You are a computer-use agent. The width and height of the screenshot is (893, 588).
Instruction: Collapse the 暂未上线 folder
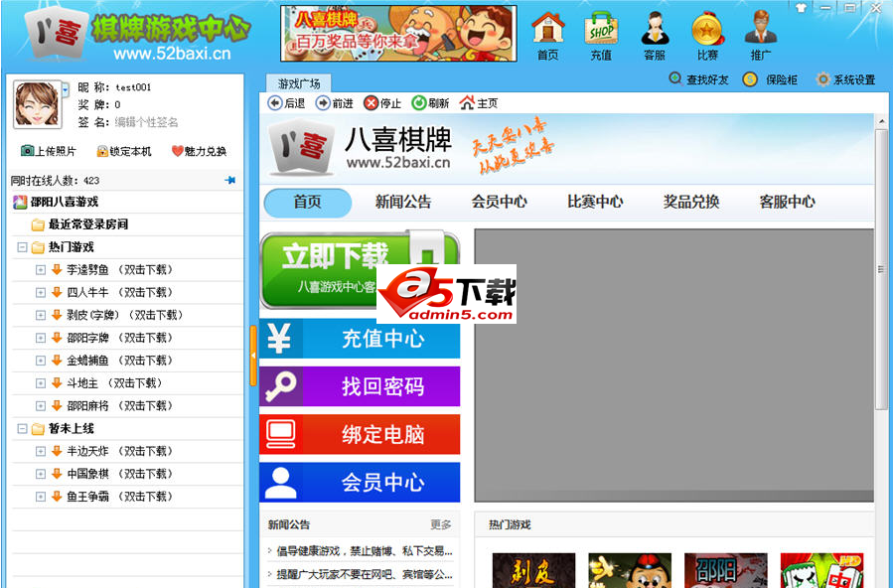click(x=22, y=429)
